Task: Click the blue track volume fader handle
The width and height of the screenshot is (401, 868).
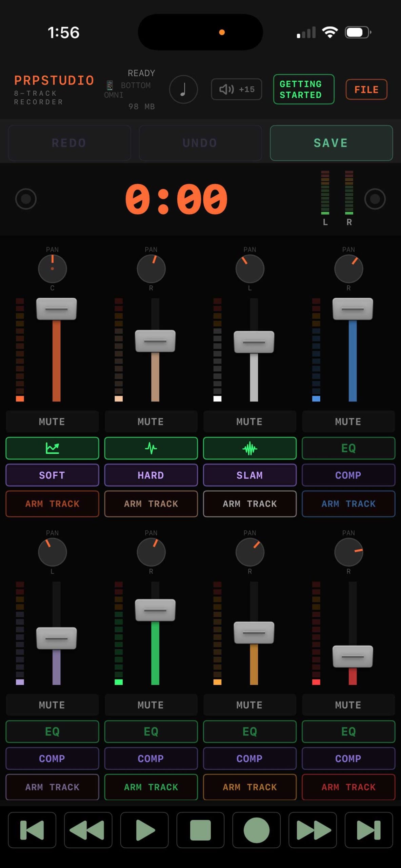Action: point(353,309)
